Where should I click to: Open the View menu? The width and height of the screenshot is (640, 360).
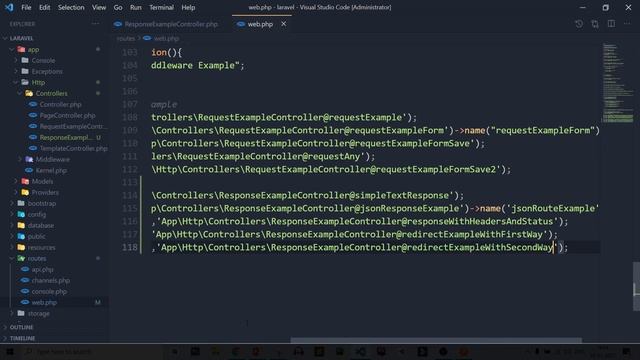point(99,7)
